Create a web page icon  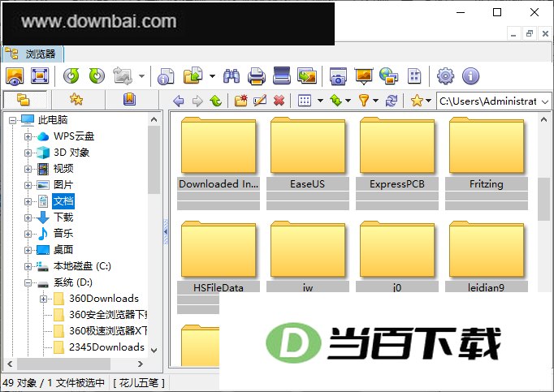pyautogui.click(x=388, y=76)
